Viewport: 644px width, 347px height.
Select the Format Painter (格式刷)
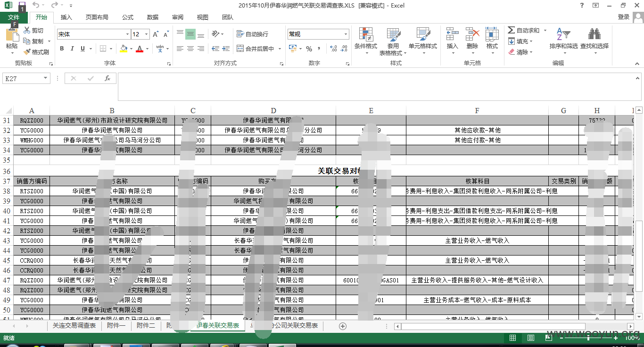tap(36, 52)
